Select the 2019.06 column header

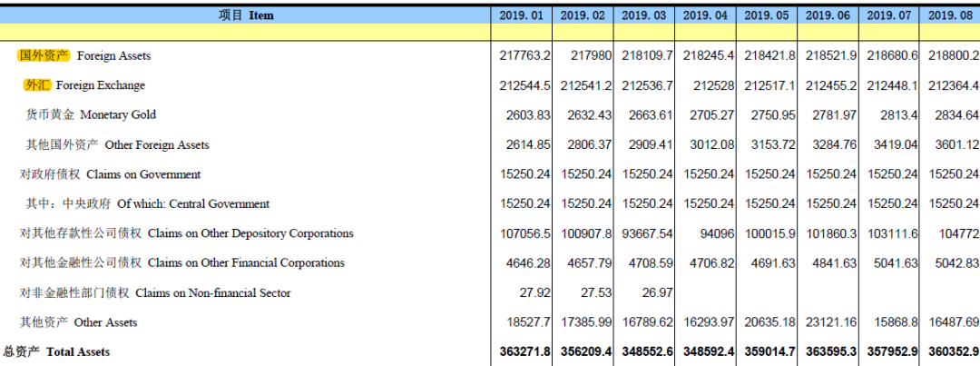click(x=828, y=15)
